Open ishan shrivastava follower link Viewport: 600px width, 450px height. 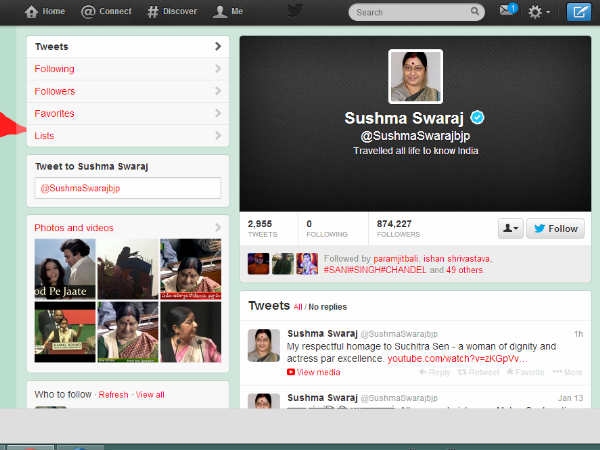coord(457,259)
